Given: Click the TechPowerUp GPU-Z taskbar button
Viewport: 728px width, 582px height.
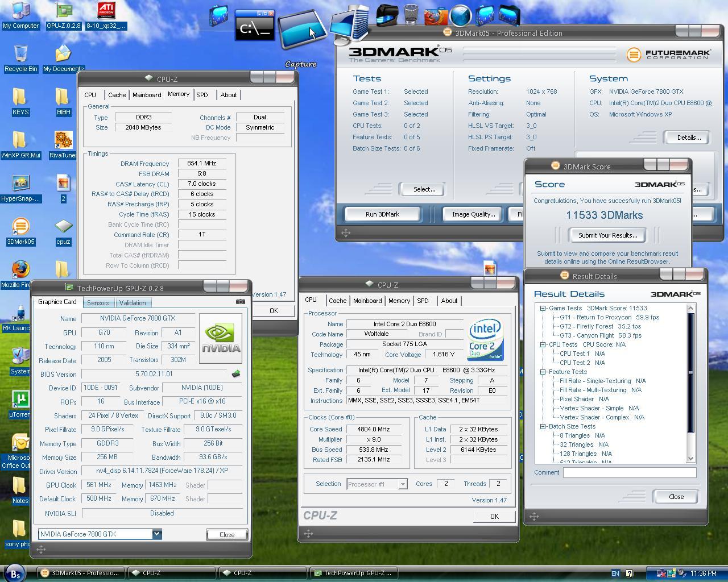Looking at the screenshot, I should click(353, 573).
